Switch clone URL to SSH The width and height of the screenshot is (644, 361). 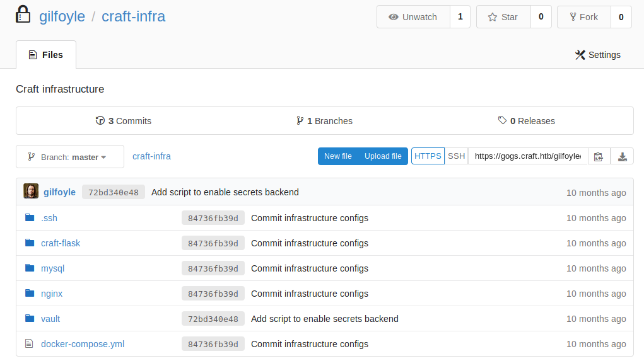coord(456,156)
